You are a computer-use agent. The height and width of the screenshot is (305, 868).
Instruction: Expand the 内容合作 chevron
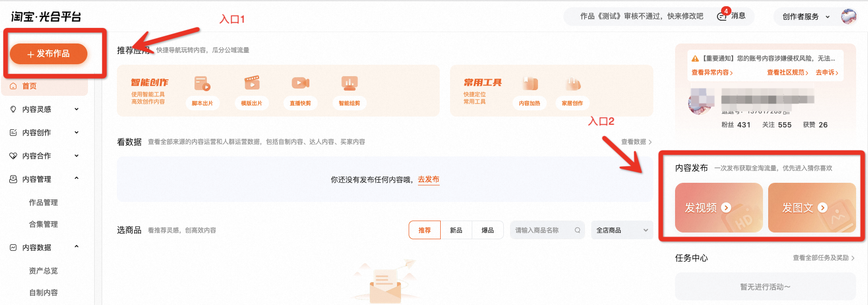77,156
